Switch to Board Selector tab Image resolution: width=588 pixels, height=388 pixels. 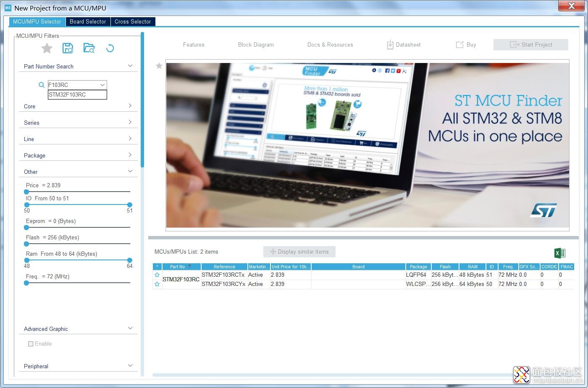tap(88, 21)
